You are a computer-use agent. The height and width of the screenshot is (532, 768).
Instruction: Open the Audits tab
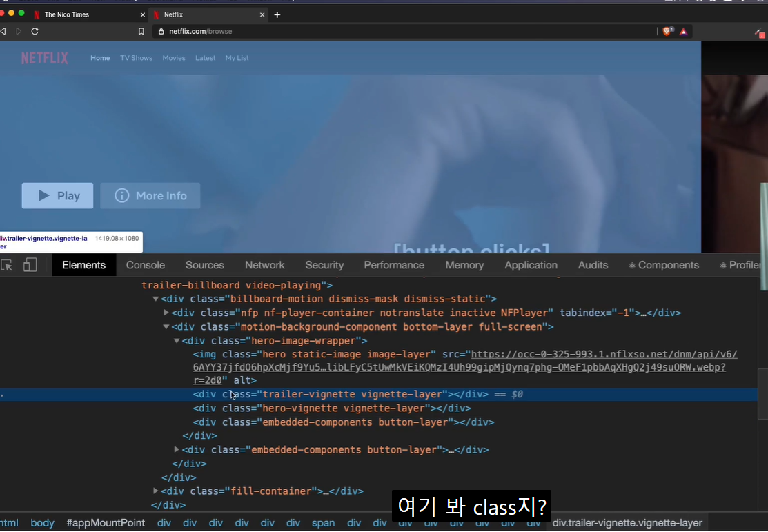593,265
